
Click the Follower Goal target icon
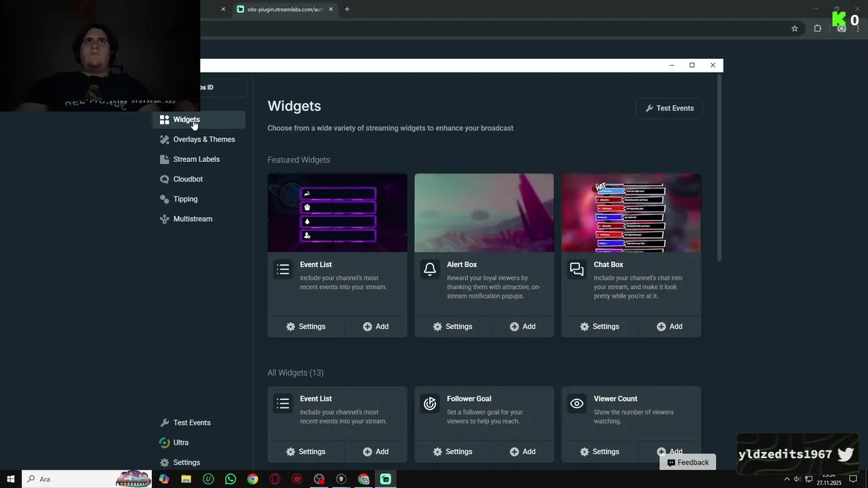[430, 404]
